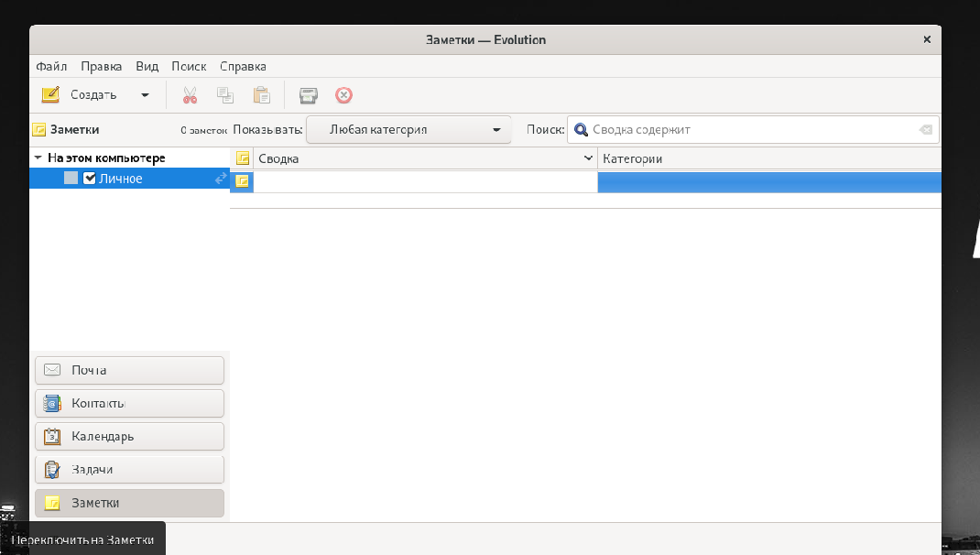Open the Справка menu
This screenshot has height=555, width=980.
243,66
